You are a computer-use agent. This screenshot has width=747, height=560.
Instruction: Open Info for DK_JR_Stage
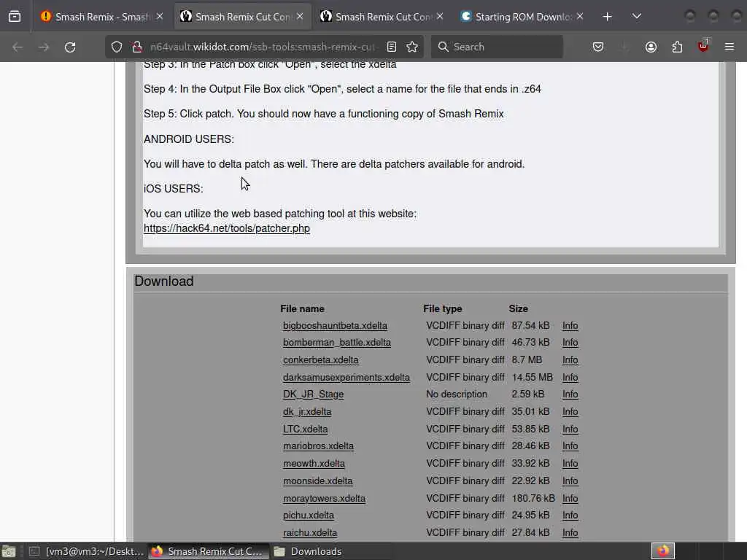coord(570,394)
